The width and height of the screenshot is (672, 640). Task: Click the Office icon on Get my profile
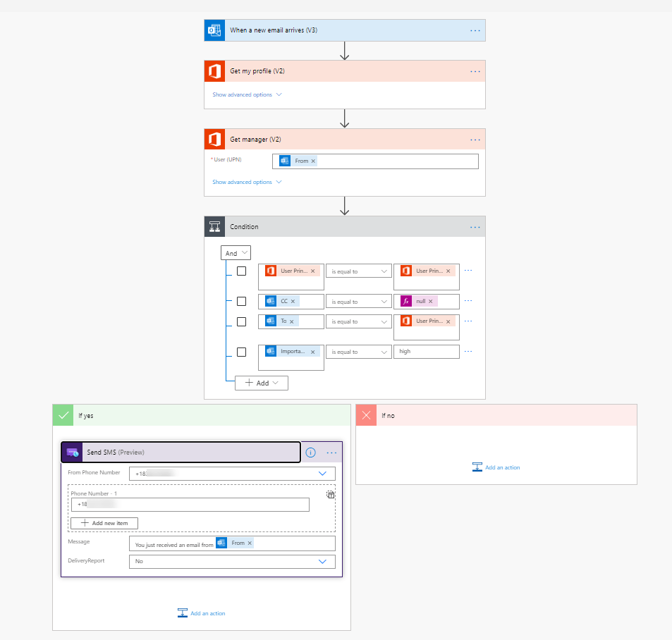point(214,71)
